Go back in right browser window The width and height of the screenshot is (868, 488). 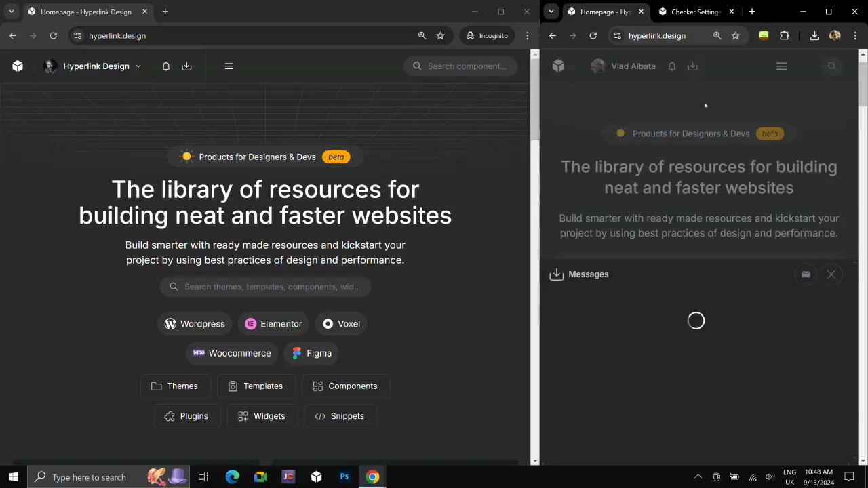[x=552, y=36]
